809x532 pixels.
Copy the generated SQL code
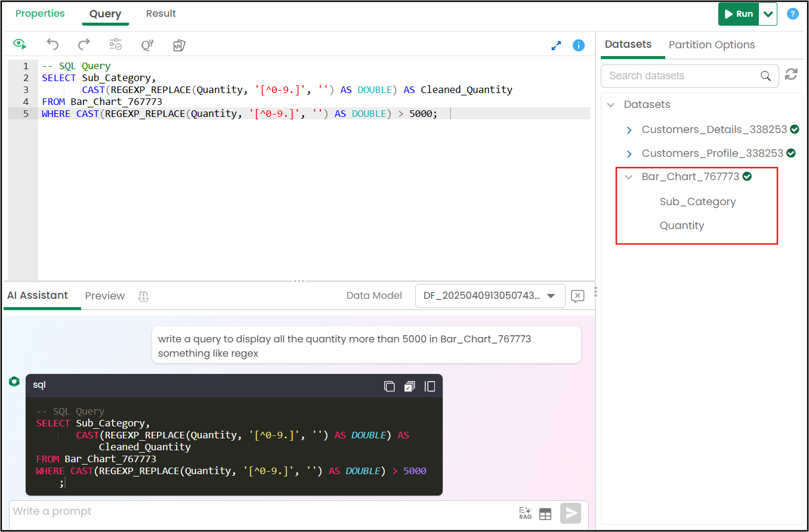click(390, 386)
